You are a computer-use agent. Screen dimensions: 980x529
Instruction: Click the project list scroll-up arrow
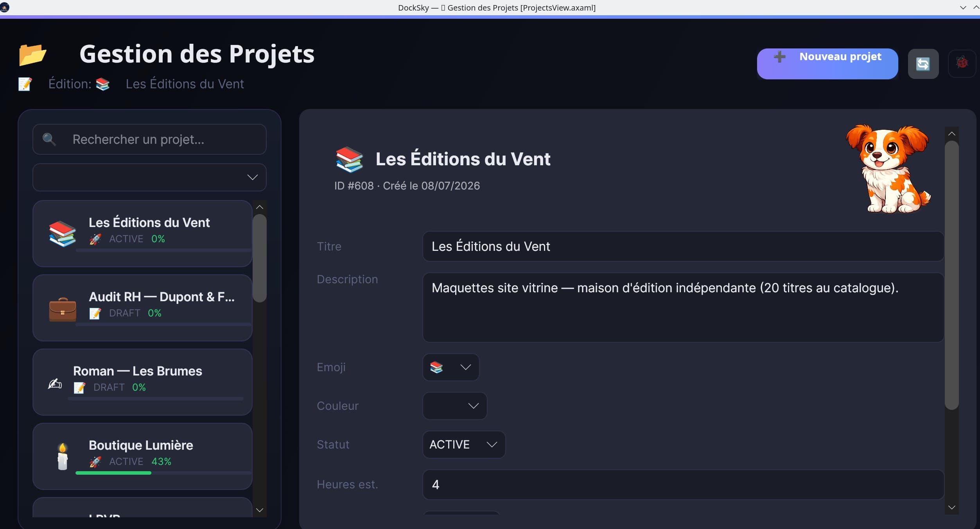click(x=260, y=207)
